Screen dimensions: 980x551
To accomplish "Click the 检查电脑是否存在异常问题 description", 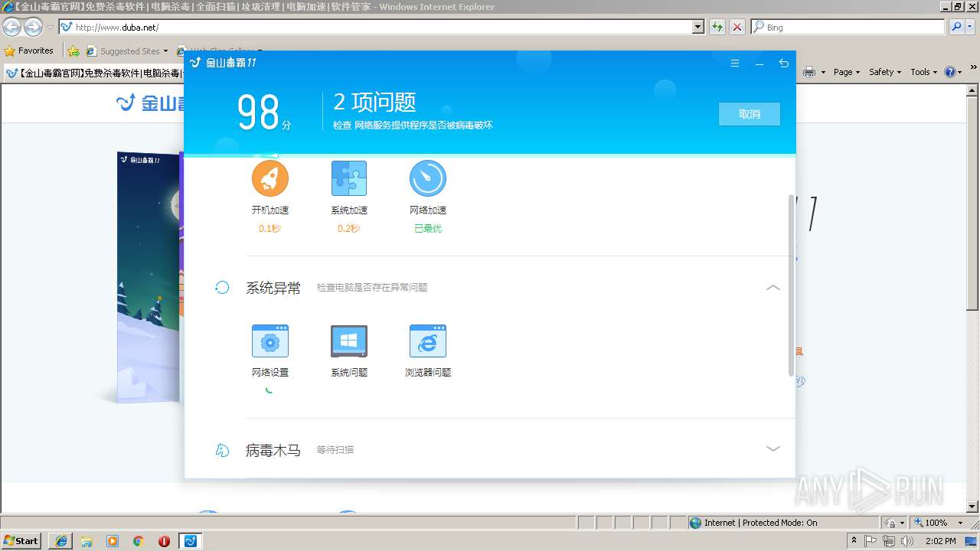I will pyautogui.click(x=372, y=288).
